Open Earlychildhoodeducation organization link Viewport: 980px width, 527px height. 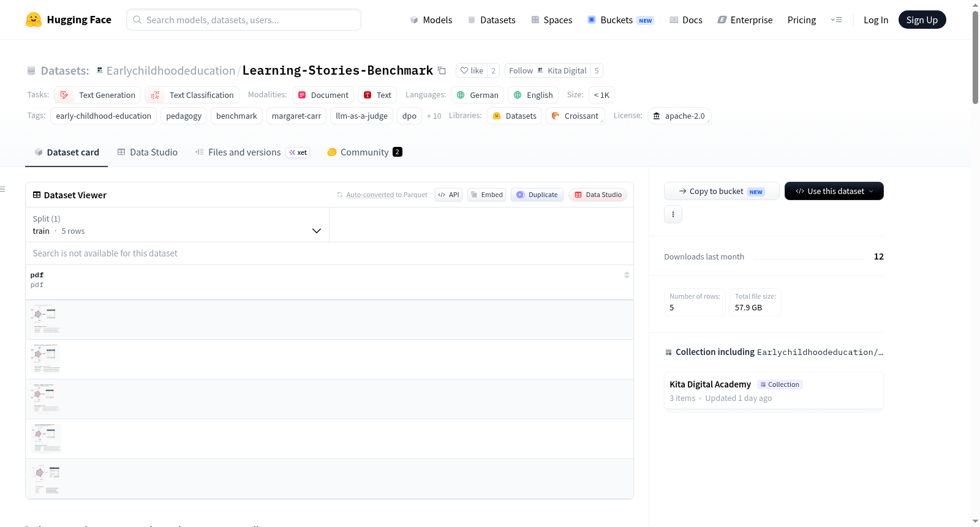click(171, 70)
